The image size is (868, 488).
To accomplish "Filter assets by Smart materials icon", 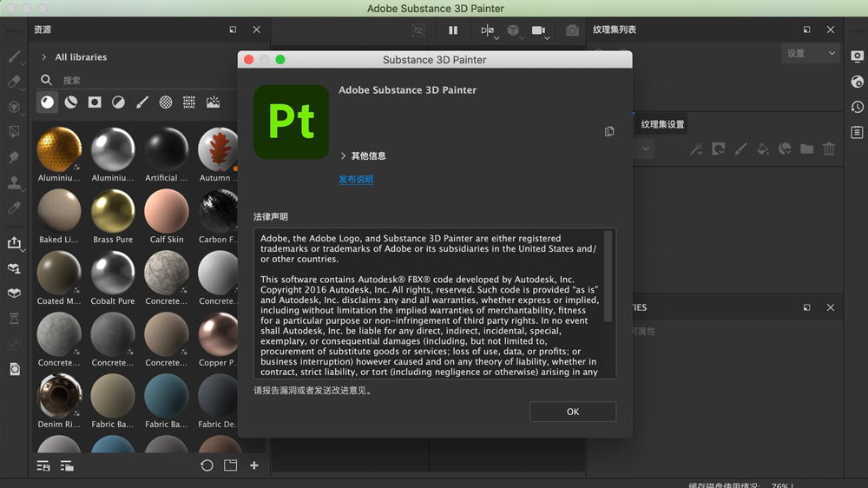I will click(x=71, y=102).
